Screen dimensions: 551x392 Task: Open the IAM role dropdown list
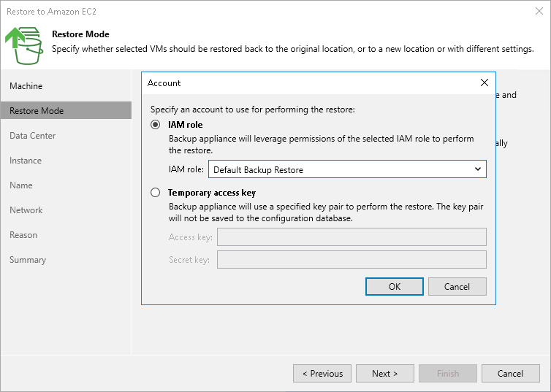point(347,169)
